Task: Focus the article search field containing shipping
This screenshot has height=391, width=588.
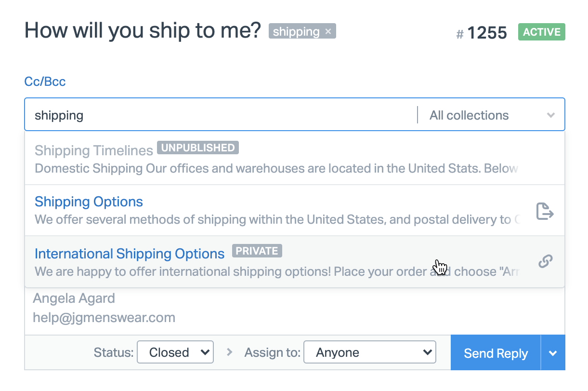Action: click(x=222, y=115)
